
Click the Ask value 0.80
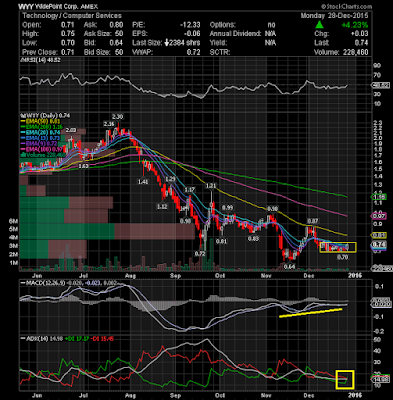point(117,25)
